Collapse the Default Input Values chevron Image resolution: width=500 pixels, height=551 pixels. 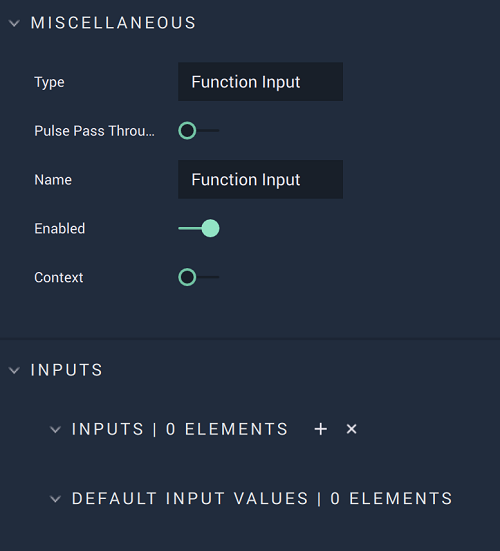[x=55, y=499]
